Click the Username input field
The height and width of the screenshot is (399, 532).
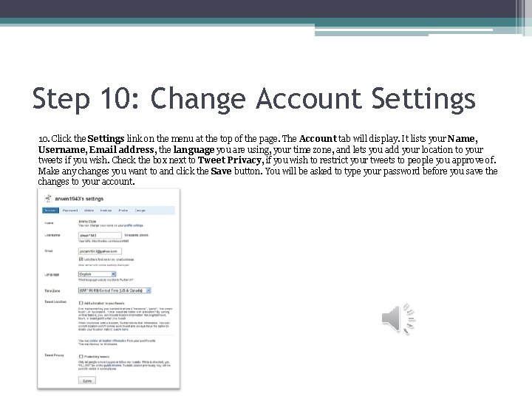[x=100, y=235]
